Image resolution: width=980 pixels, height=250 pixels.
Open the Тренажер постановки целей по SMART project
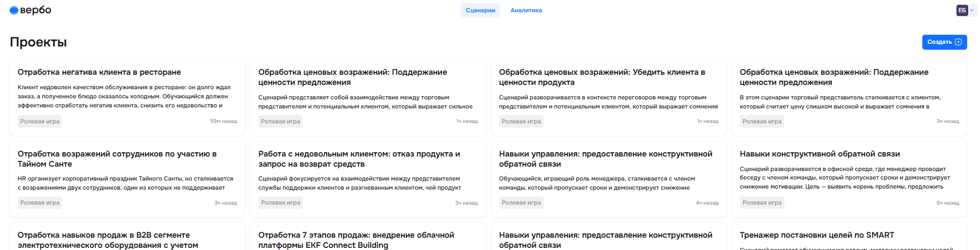[816, 235]
